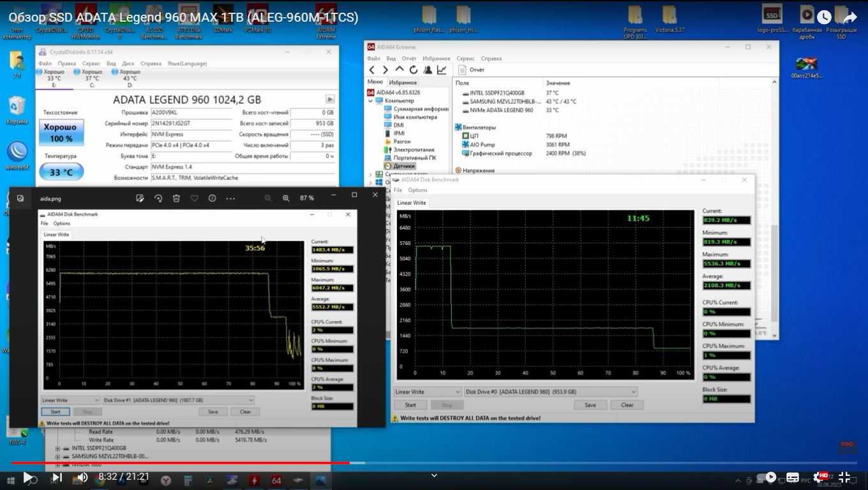868x490 pixels.
Task: Favorite the image with the heart icon
Action: click(x=194, y=198)
